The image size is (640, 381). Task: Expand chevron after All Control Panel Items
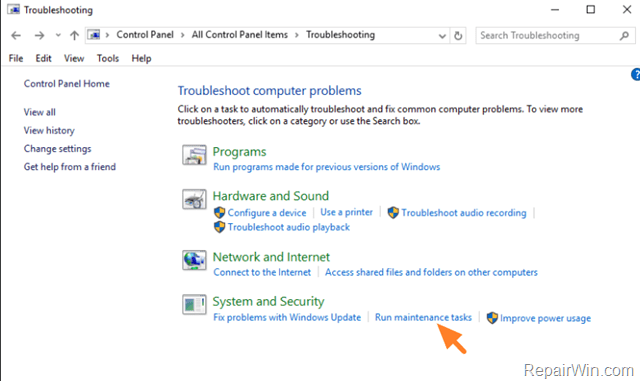(x=297, y=35)
